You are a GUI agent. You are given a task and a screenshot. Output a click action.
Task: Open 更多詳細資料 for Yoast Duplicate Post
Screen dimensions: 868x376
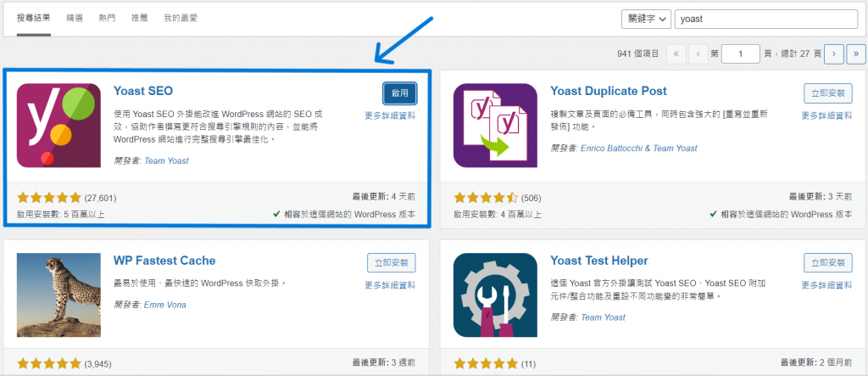tap(827, 116)
